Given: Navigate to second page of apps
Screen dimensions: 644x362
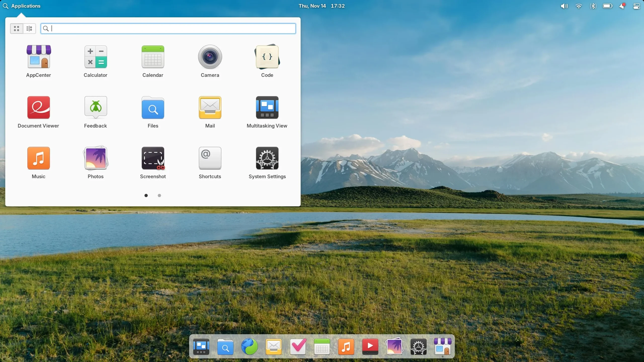Looking at the screenshot, I should [159, 195].
